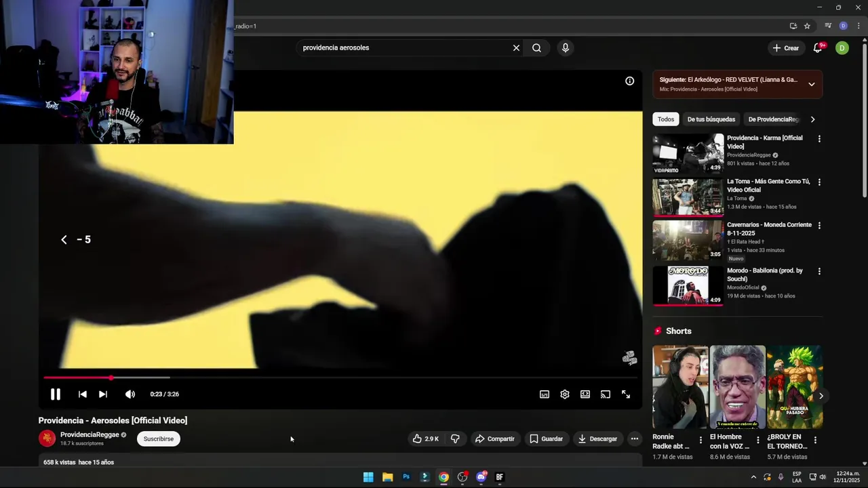The width and height of the screenshot is (868, 488).
Task: Enter fullscreen mode
Action: (626, 394)
